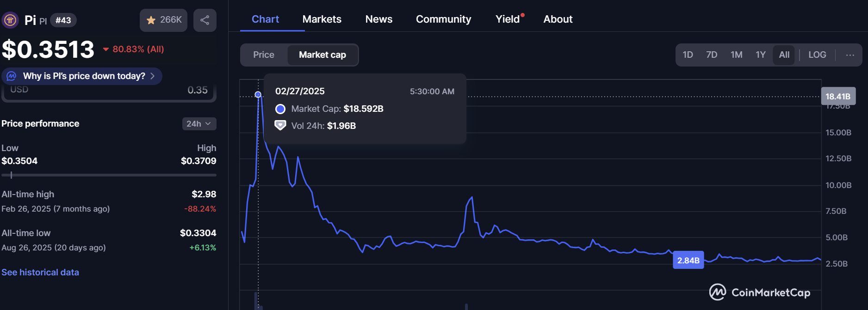This screenshot has width=868, height=310.
Task: Click the 2.50B axis label
Action: coord(837,264)
